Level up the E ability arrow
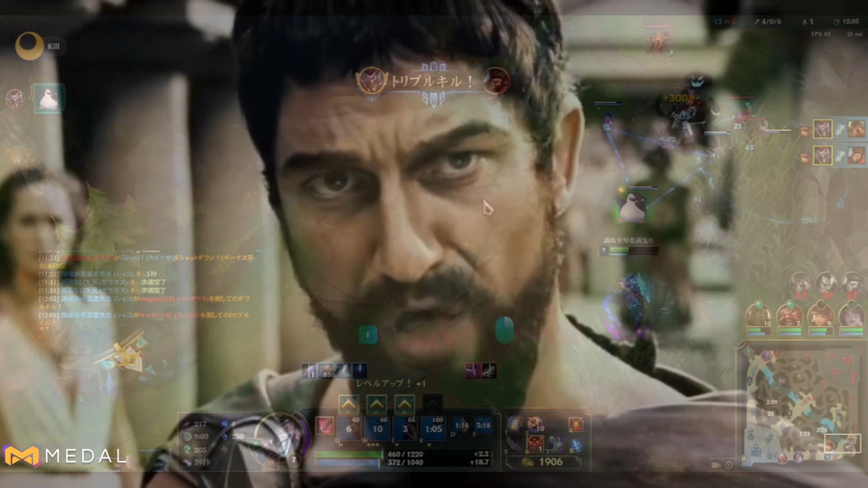The image size is (868, 488). [x=405, y=405]
